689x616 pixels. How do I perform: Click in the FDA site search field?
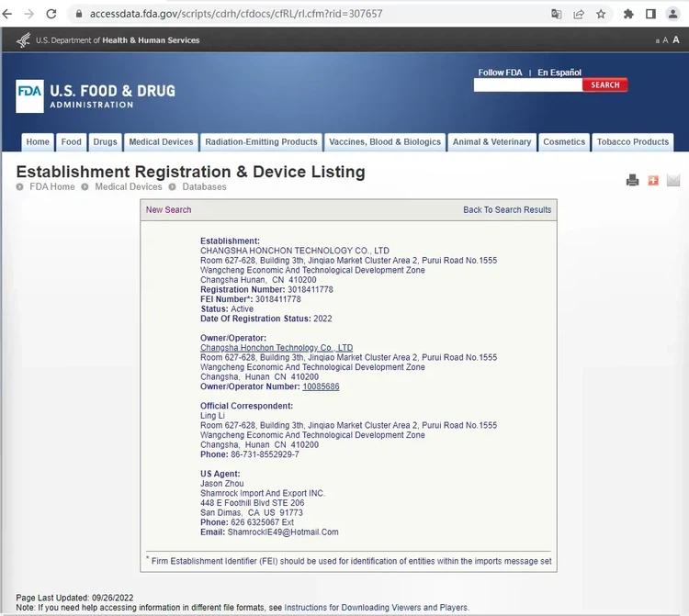527,85
